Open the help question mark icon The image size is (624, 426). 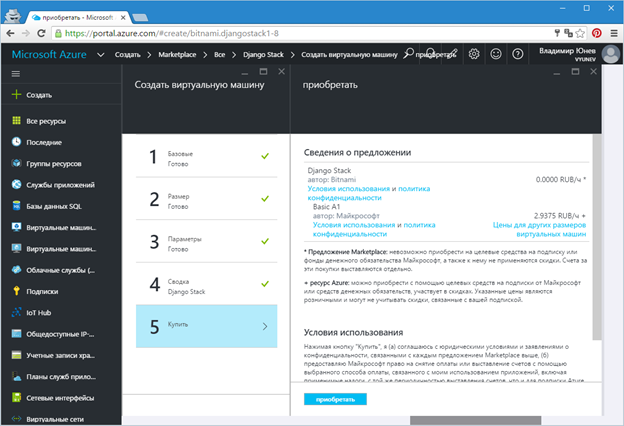point(517,54)
